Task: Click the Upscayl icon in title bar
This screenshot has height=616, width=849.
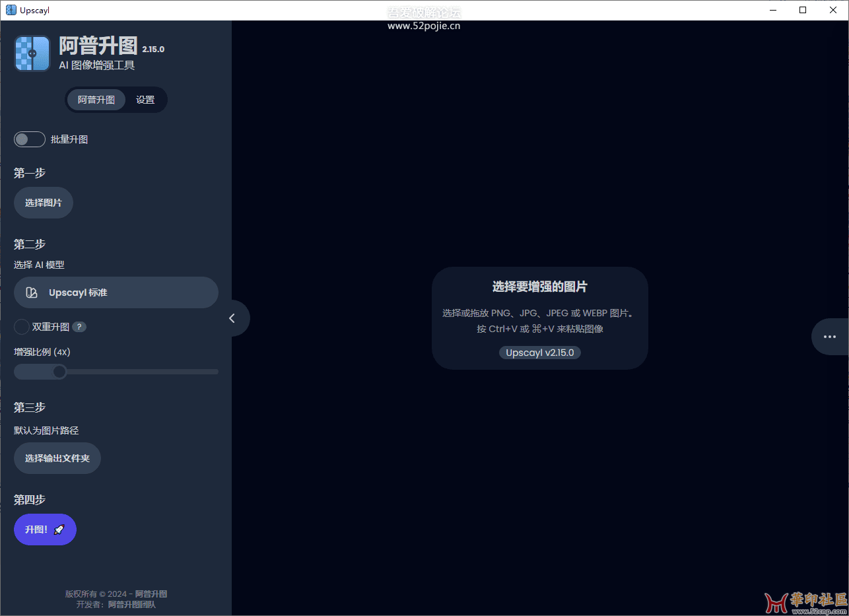Action: [11, 10]
